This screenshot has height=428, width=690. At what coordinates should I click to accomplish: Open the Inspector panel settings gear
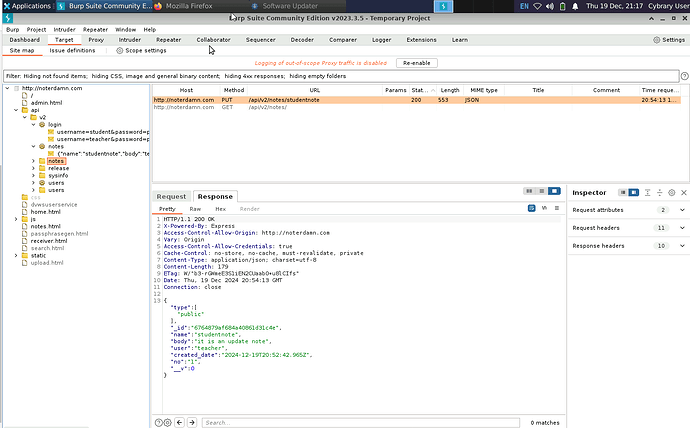point(671,192)
